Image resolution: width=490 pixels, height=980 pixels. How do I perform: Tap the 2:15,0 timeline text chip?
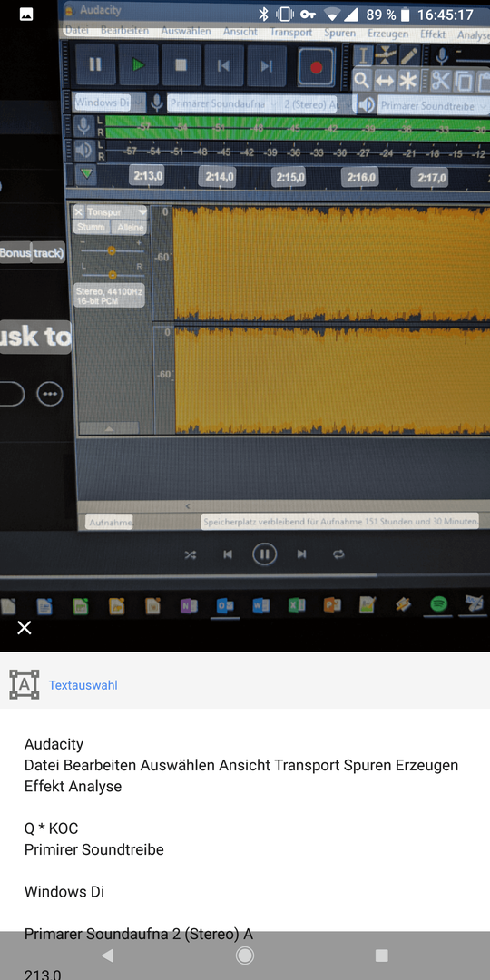[x=289, y=178]
